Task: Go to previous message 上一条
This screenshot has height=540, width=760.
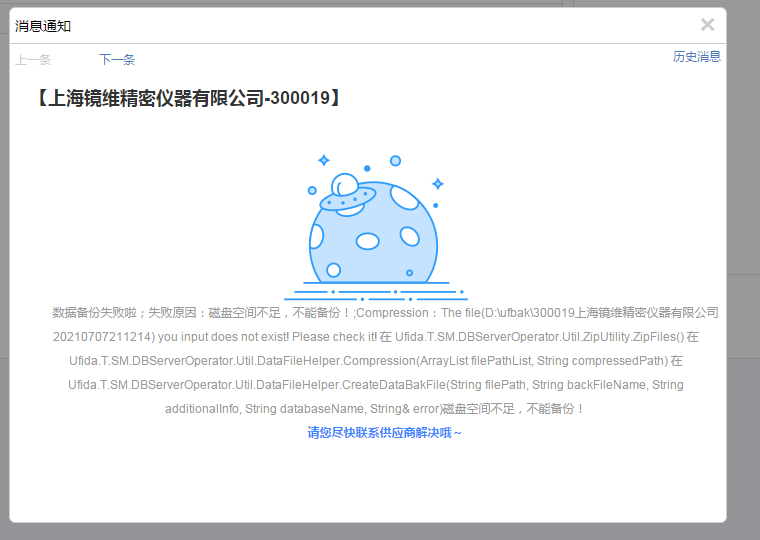Action: (x=33, y=60)
